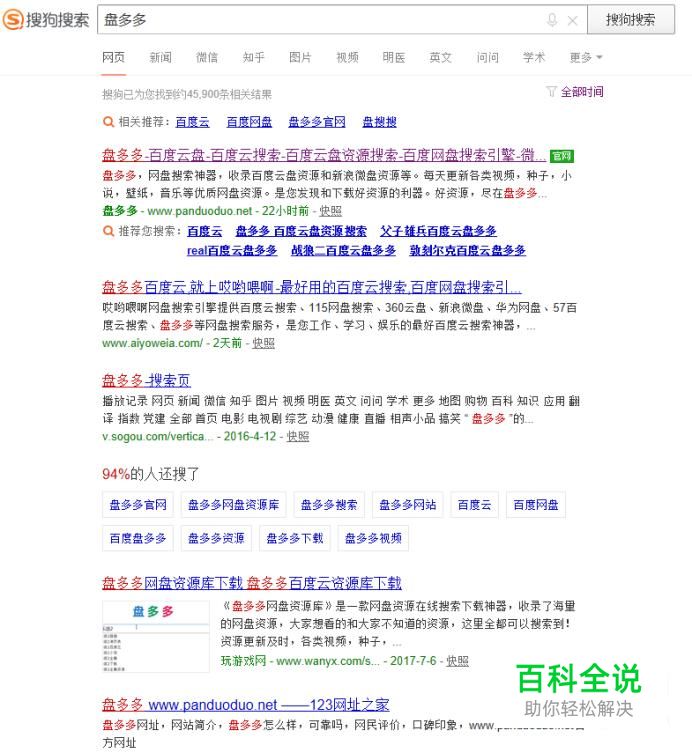Click the 盘多多官网 suggestion box

click(x=138, y=505)
